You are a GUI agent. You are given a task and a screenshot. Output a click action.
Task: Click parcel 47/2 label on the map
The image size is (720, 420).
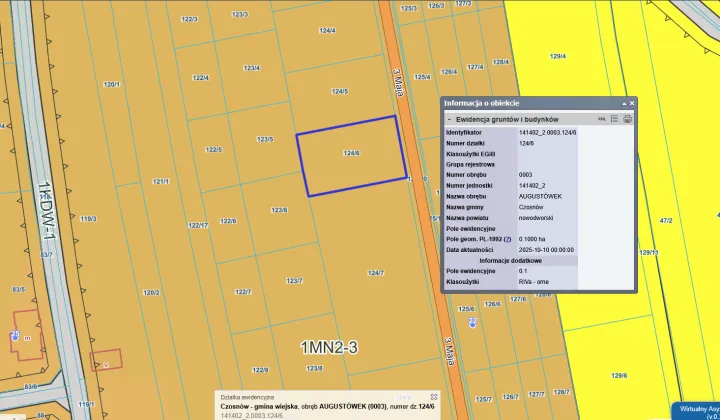tap(666, 220)
